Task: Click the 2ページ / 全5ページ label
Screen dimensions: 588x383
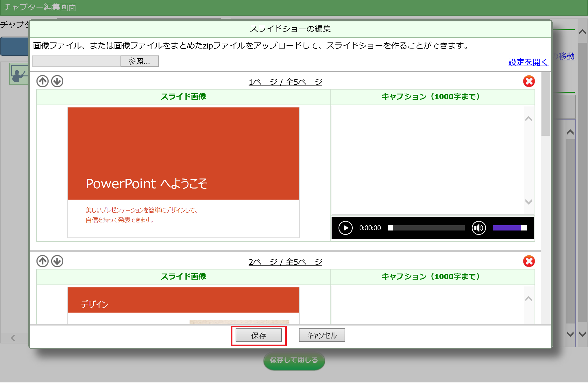Action: click(x=285, y=262)
